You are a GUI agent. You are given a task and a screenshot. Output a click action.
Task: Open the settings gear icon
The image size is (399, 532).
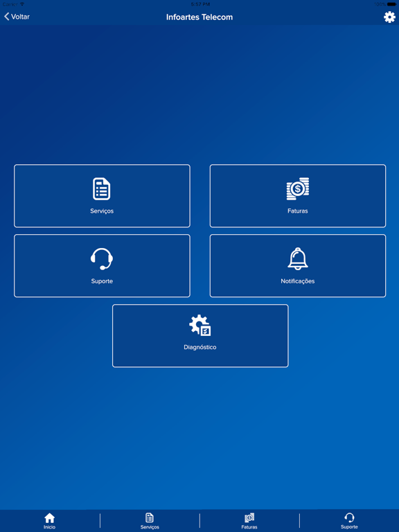pos(389,17)
